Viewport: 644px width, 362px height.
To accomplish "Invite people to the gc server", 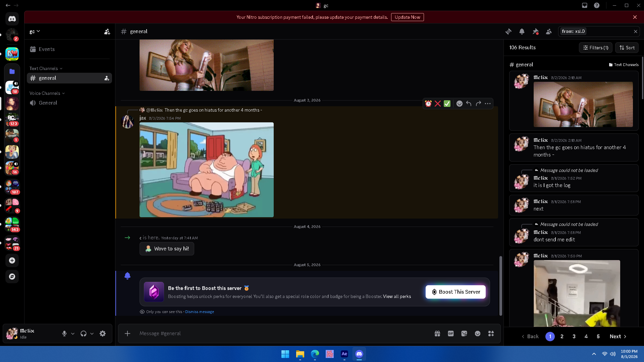I will tap(107, 32).
